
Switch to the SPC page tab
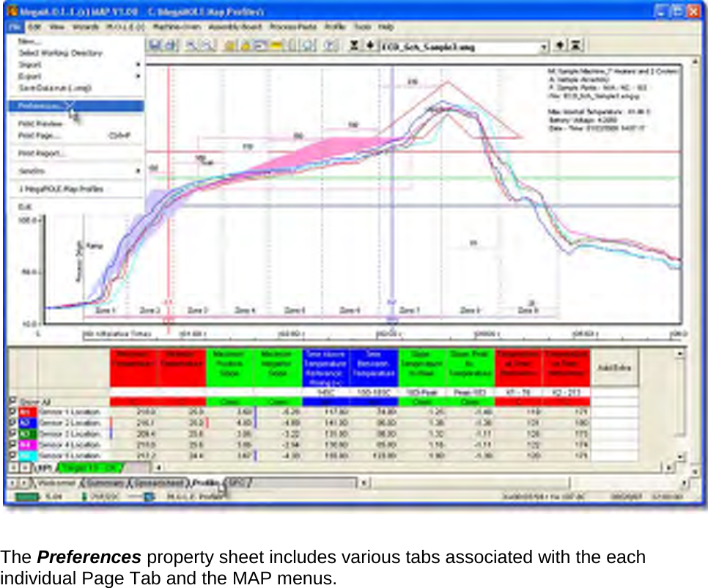[237, 482]
